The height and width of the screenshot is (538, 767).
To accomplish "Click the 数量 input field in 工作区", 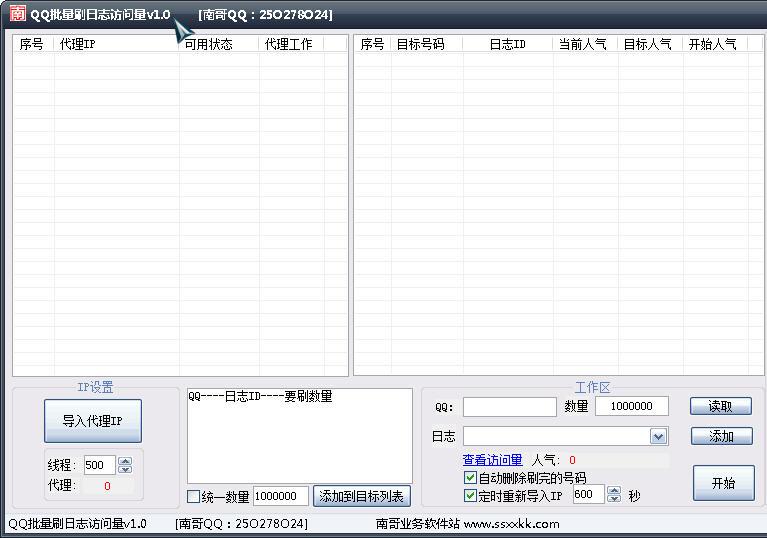I will tap(632, 406).
